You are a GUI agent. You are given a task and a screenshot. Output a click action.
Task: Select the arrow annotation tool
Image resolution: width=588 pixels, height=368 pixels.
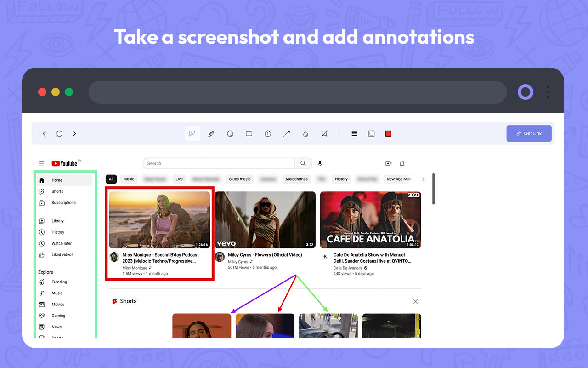point(287,134)
